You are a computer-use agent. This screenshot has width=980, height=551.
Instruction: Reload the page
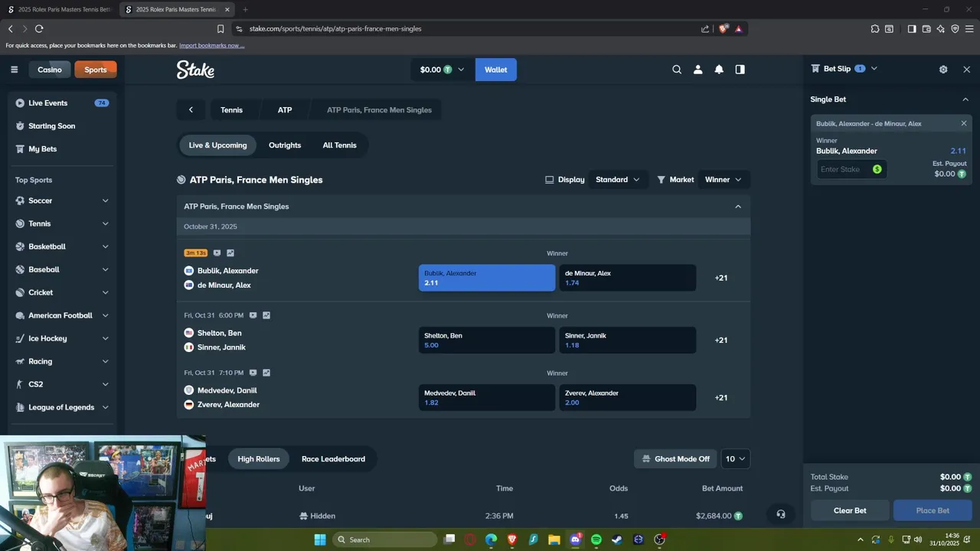point(39,28)
